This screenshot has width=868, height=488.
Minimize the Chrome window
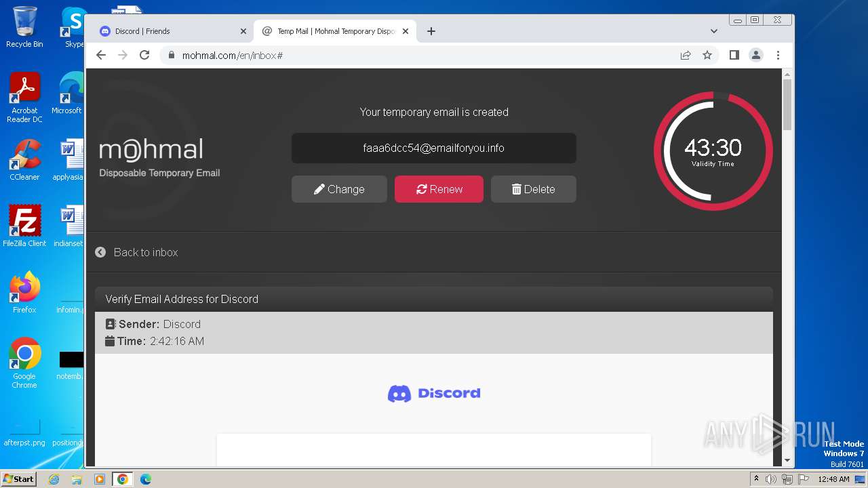click(x=738, y=20)
